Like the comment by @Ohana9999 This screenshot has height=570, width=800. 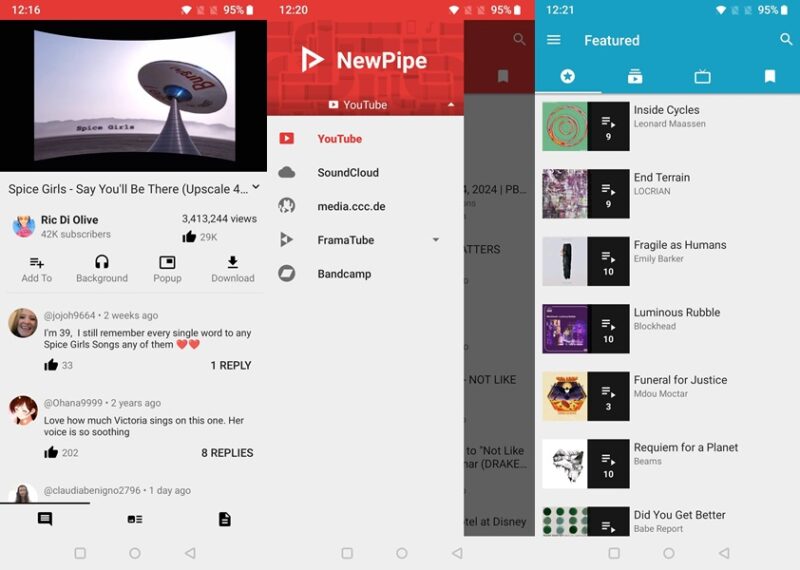[51, 452]
